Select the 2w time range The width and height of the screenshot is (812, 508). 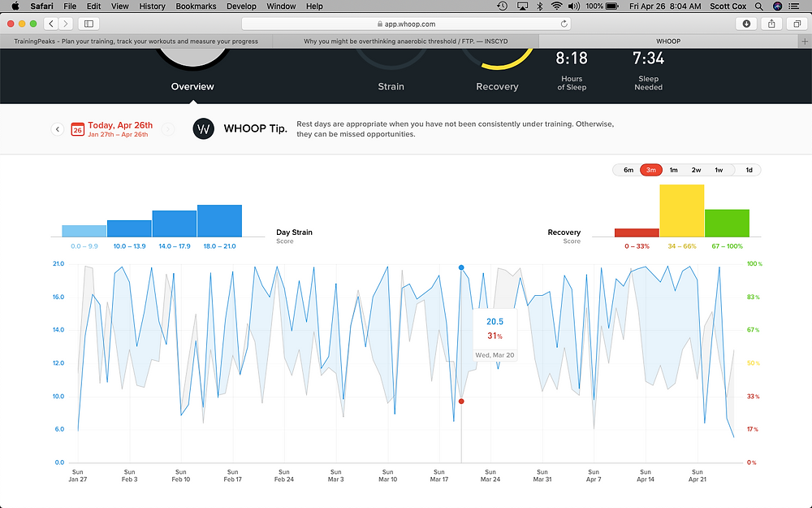click(696, 170)
